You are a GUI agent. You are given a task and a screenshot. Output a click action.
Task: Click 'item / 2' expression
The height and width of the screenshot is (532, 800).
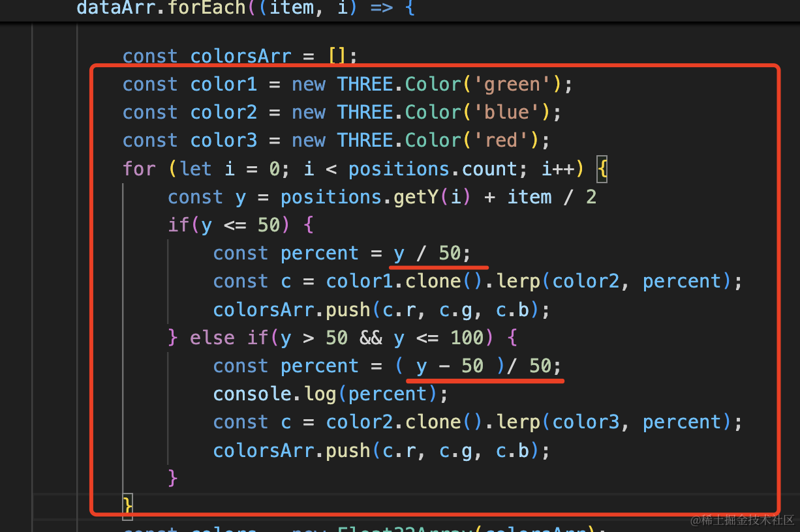[x=551, y=197]
